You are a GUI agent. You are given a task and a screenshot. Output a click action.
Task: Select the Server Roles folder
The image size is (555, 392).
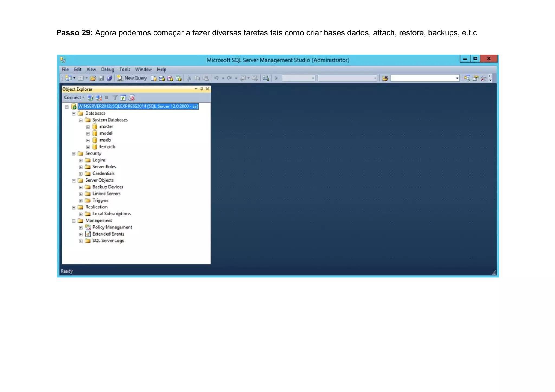104,167
